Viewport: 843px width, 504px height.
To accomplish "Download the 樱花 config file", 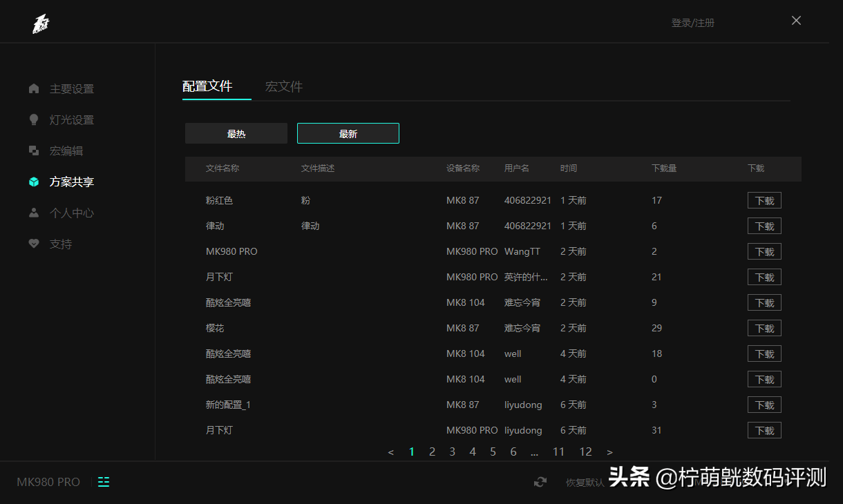I will coord(764,329).
